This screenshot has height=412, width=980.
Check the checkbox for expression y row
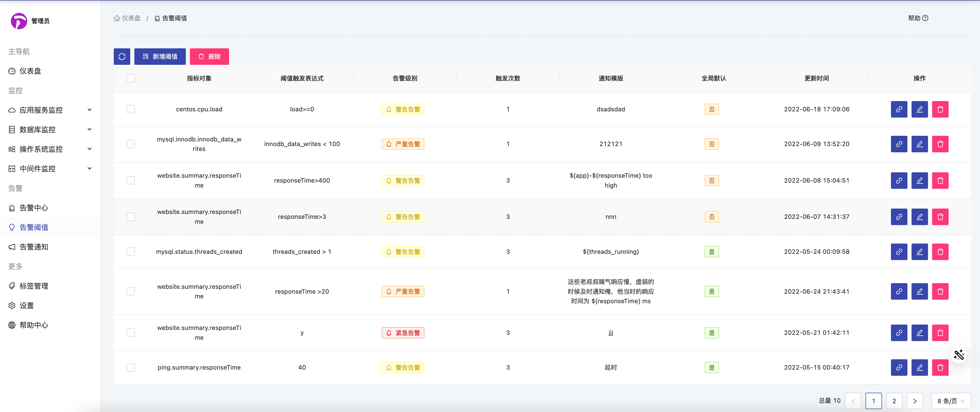(x=130, y=333)
